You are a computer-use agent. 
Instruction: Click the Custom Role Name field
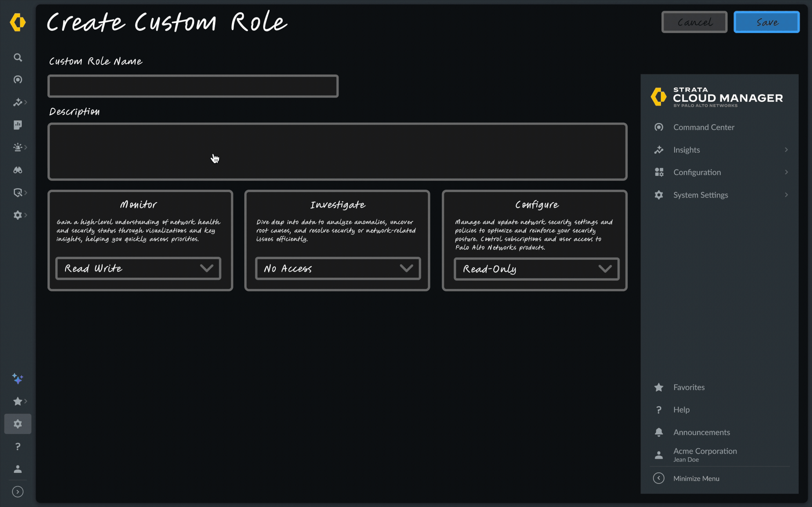(193, 86)
